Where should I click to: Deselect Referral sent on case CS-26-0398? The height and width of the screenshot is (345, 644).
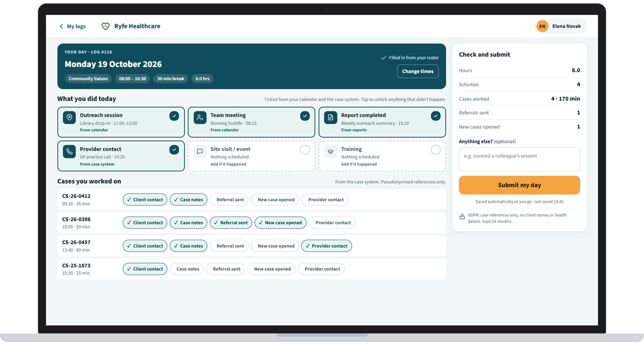(231, 223)
